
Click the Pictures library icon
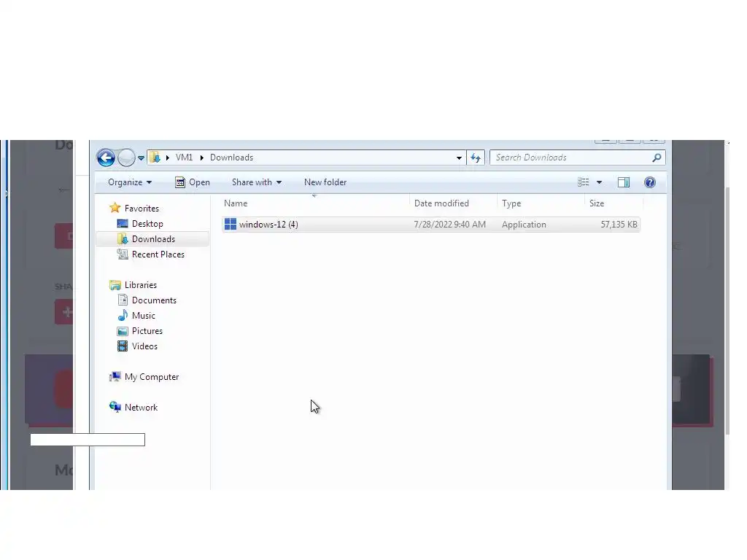pyautogui.click(x=123, y=331)
